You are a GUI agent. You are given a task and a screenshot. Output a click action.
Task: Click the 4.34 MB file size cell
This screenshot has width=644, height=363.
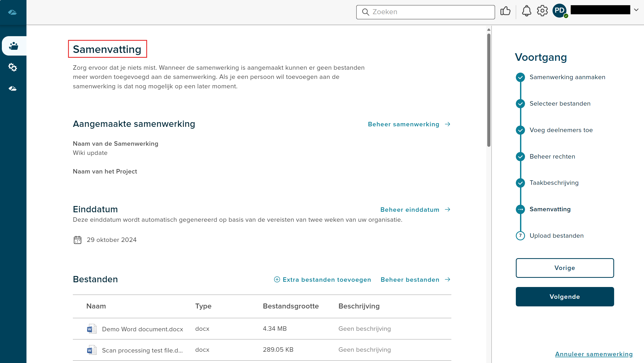(x=275, y=329)
